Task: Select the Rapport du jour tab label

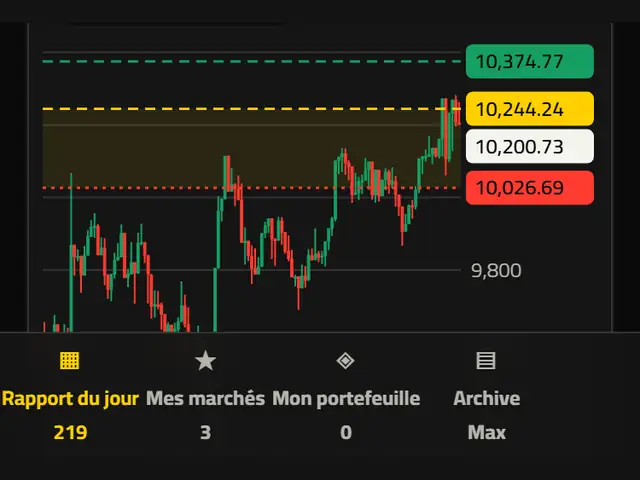Action: 70,398
